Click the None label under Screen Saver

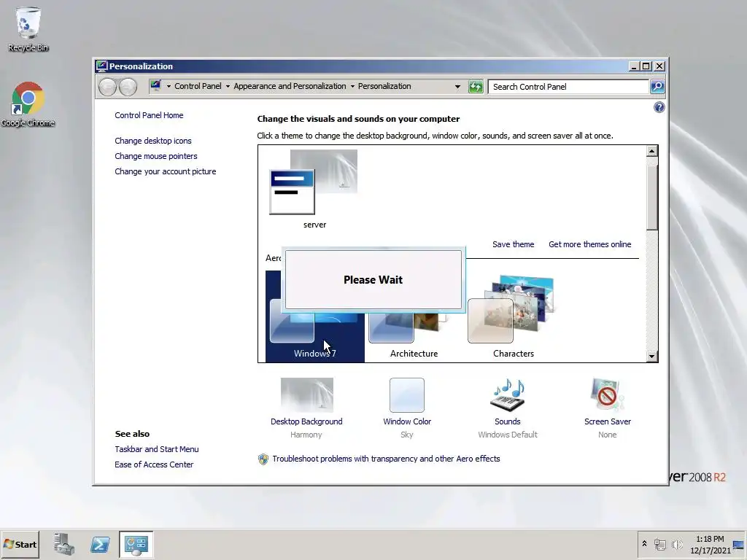(x=608, y=435)
